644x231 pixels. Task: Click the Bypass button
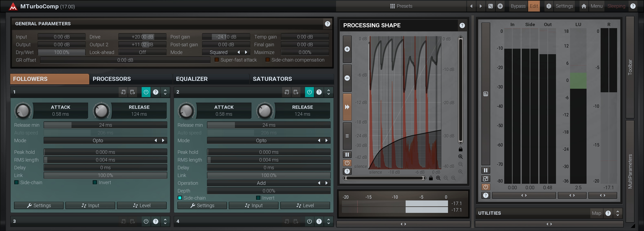[x=518, y=6]
